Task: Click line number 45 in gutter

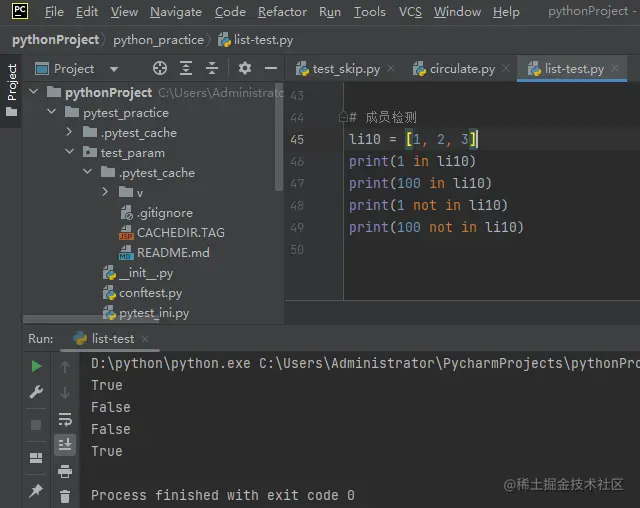Action: [297, 140]
